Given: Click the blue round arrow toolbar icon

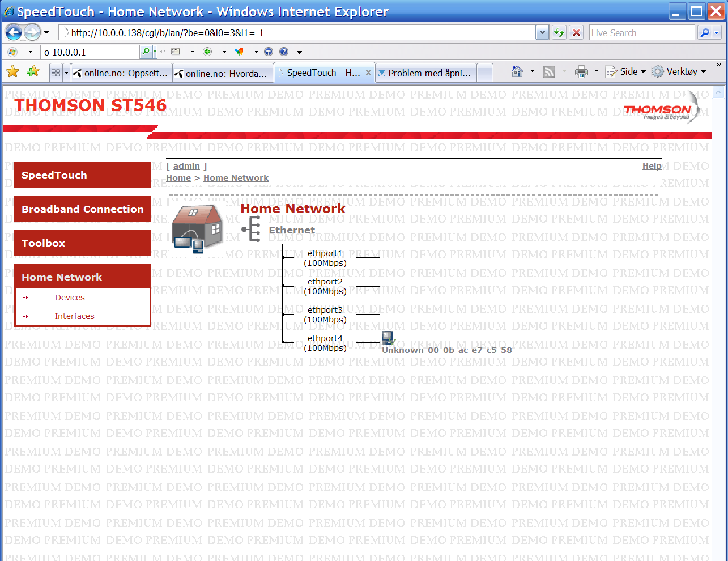Looking at the screenshot, I should click(269, 52).
